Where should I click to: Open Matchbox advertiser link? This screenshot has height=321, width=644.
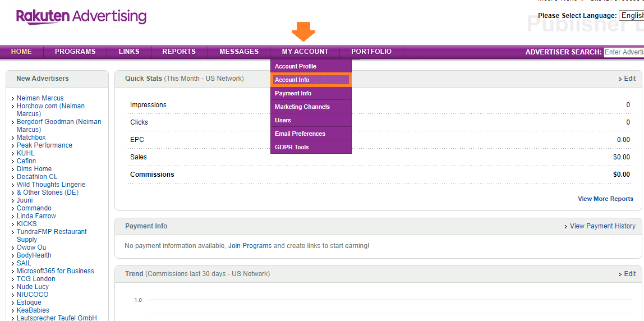click(x=31, y=137)
